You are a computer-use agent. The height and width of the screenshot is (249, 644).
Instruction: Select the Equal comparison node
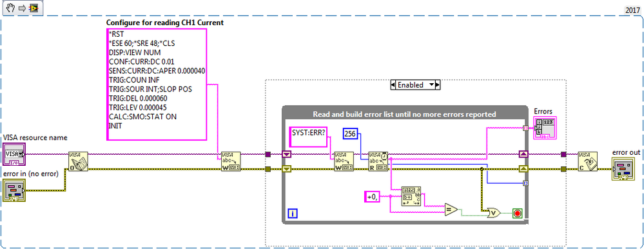pyautogui.click(x=451, y=210)
